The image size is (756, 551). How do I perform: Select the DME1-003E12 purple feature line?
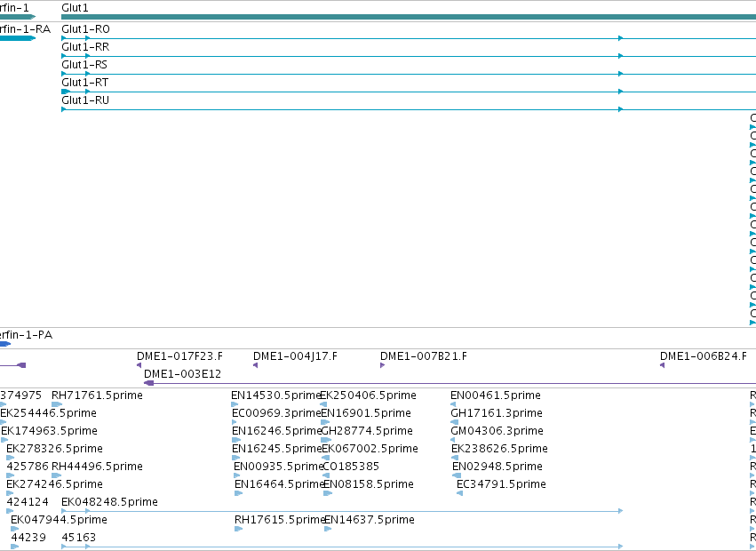[x=450, y=383]
